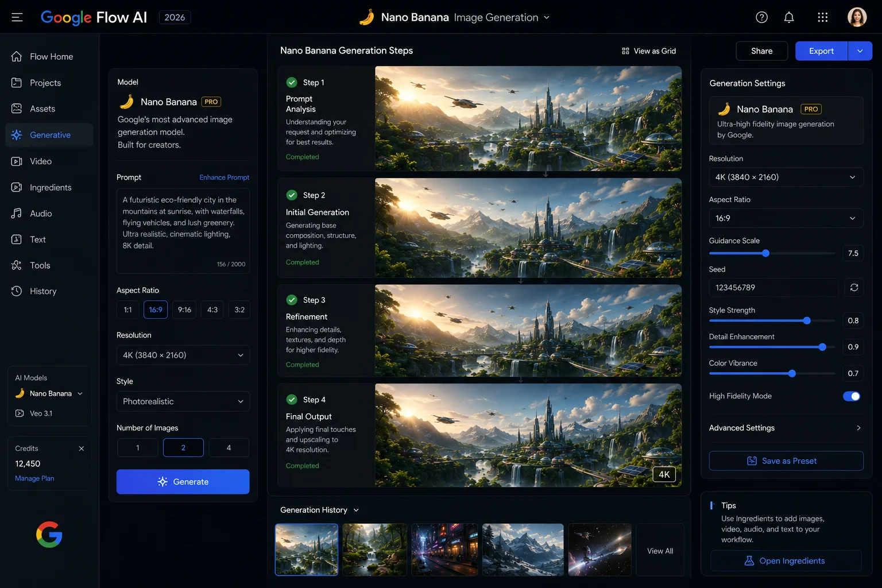Open the Resolution dropdown in left panel
Image resolution: width=882 pixels, height=588 pixels.
(x=183, y=355)
